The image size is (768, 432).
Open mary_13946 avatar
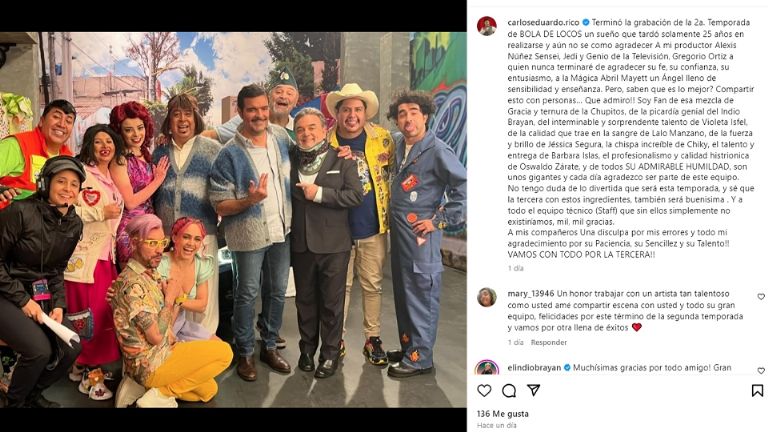(486, 297)
